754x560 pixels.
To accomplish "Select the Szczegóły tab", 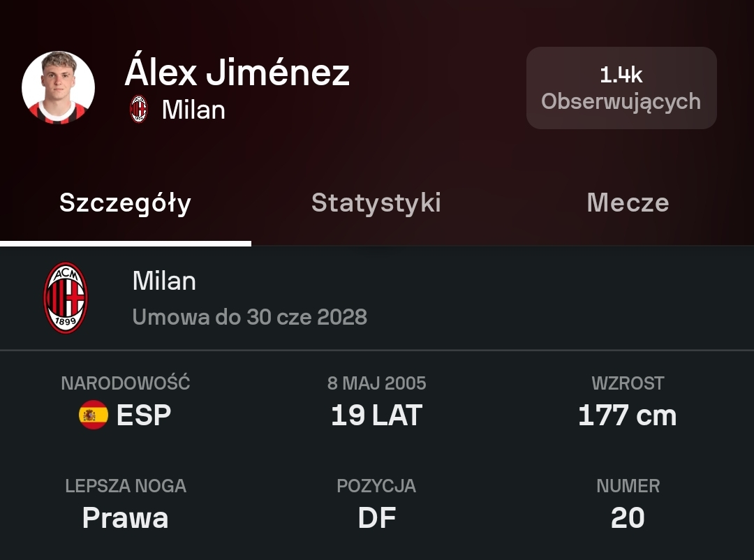I will [125, 202].
